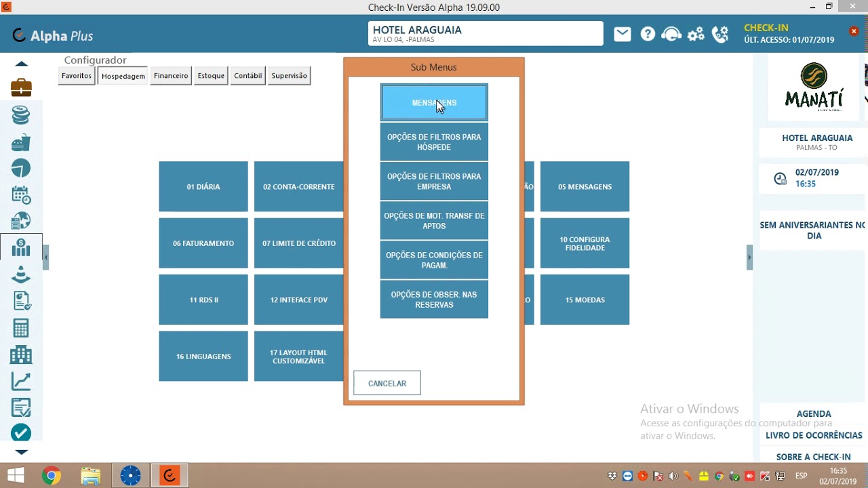Click Cancelar in Sub Menus dialog
The image size is (868, 488).
point(387,383)
